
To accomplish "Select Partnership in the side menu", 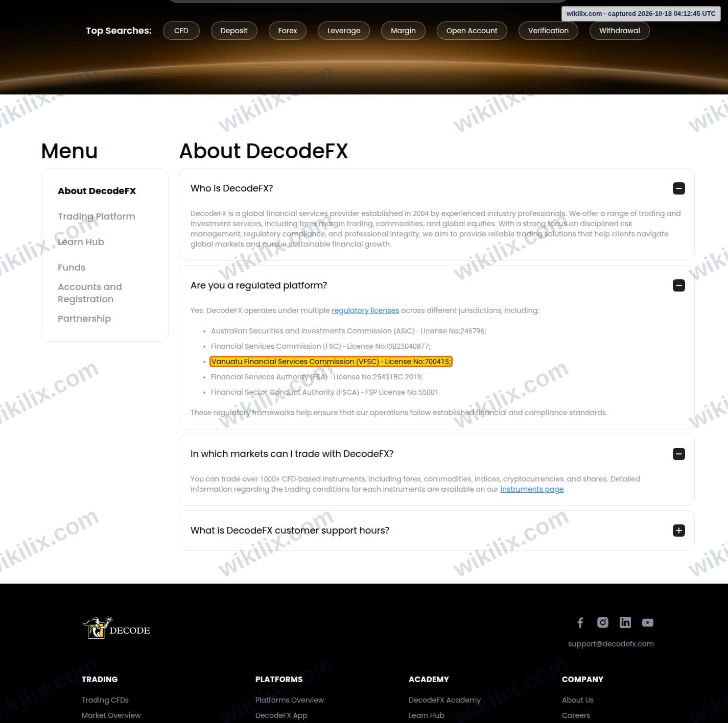I will tap(84, 319).
